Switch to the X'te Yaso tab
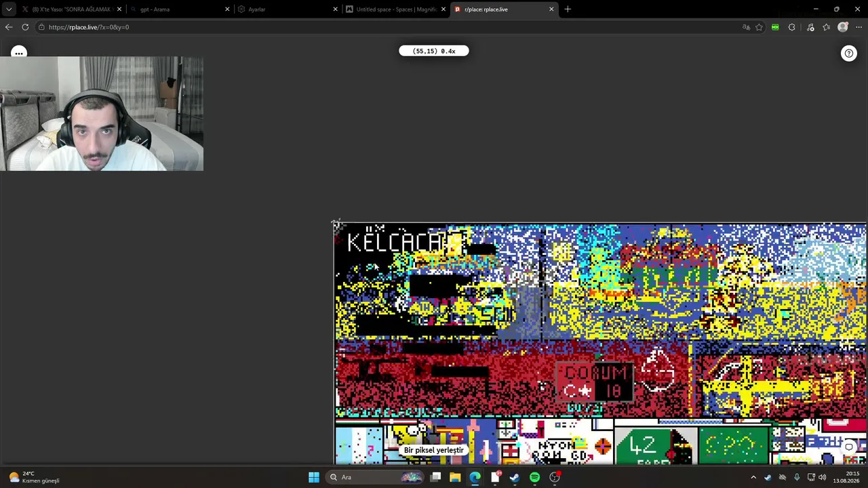868x488 pixels. 71,9
